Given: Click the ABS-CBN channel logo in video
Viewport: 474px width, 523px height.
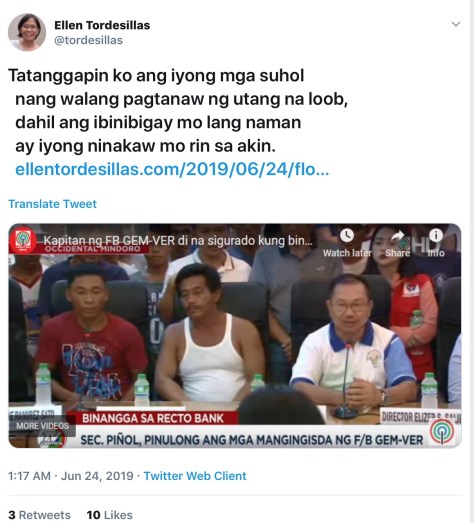Looking at the screenshot, I should (x=23, y=240).
